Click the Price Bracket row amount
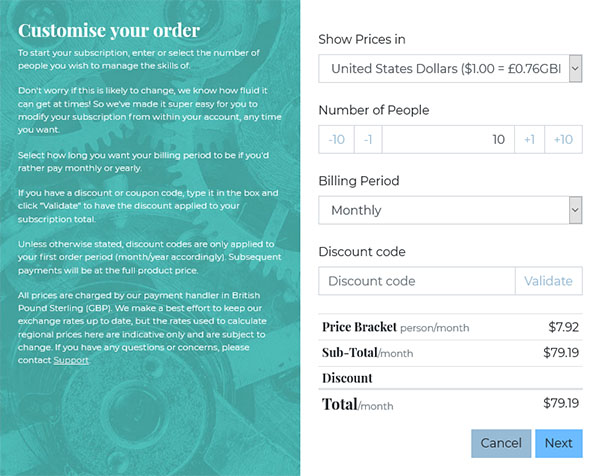The height and width of the screenshot is (476, 600). pos(563,327)
